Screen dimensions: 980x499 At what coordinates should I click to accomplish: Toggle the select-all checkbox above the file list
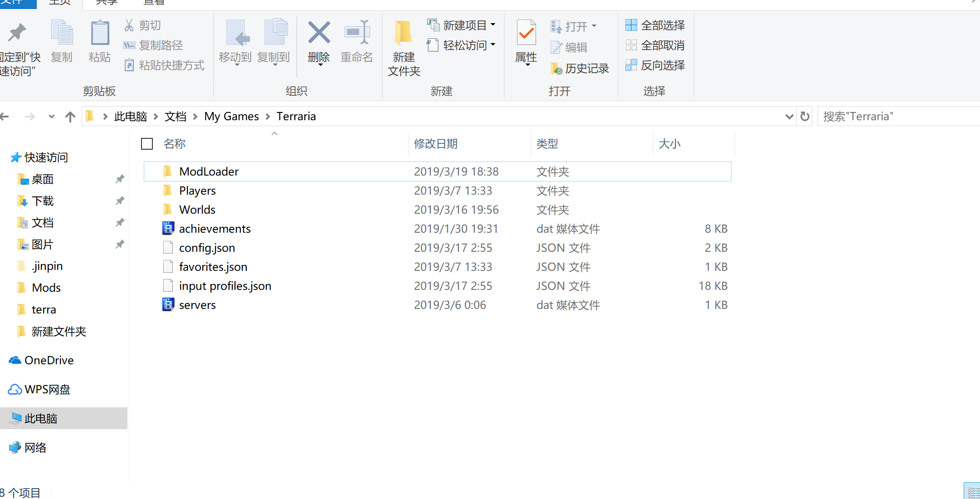(147, 143)
